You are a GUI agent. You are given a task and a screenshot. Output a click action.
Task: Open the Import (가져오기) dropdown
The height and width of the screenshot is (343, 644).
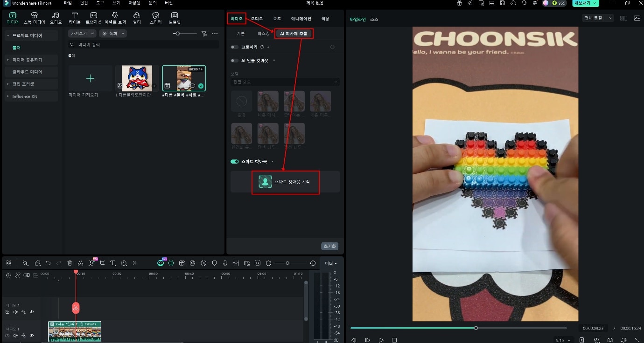(x=82, y=34)
